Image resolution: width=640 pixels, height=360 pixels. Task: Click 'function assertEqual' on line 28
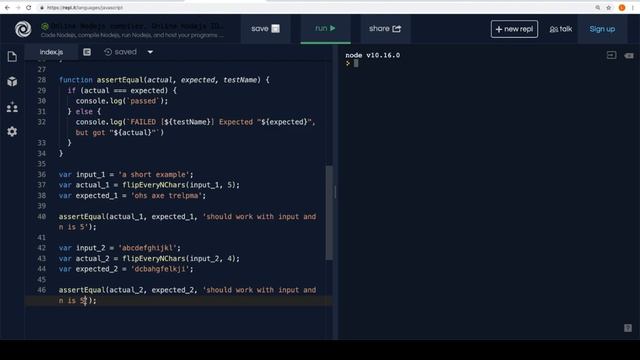point(102,80)
